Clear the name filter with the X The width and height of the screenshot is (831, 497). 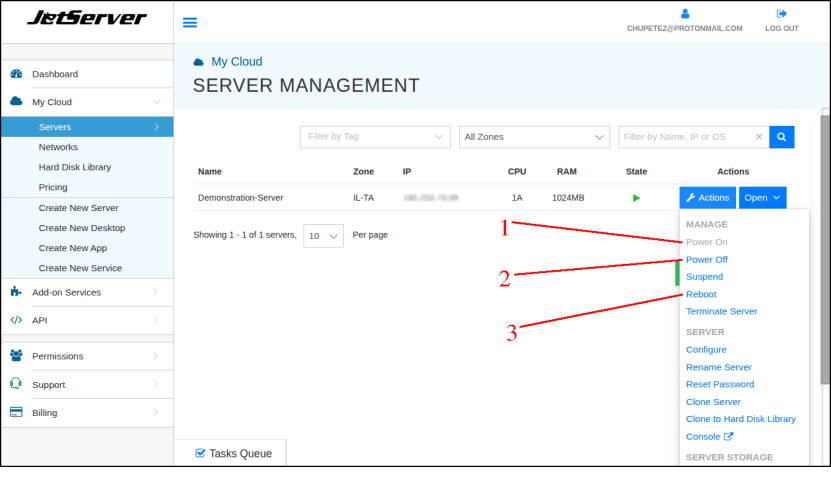pyautogui.click(x=758, y=137)
